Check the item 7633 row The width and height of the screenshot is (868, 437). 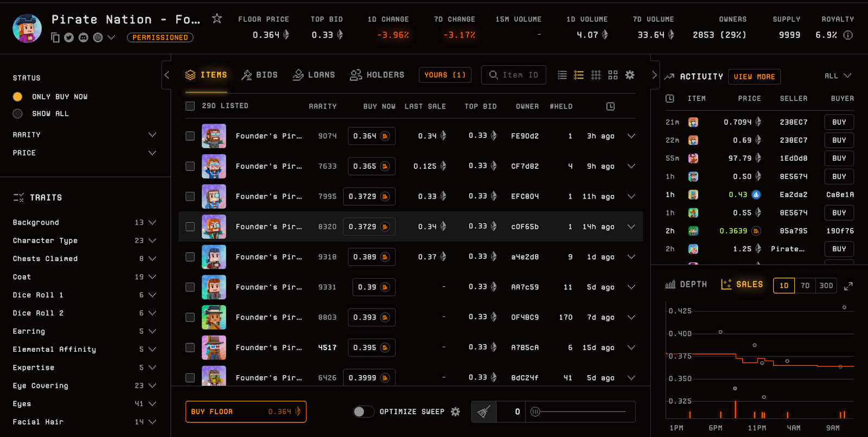click(190, 166)
